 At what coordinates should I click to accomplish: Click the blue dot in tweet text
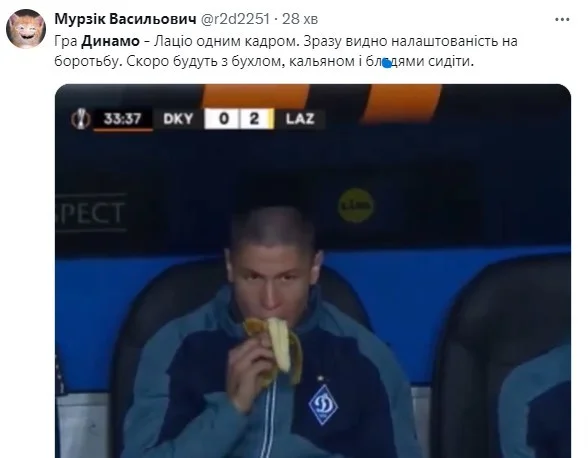click(387, 64)
